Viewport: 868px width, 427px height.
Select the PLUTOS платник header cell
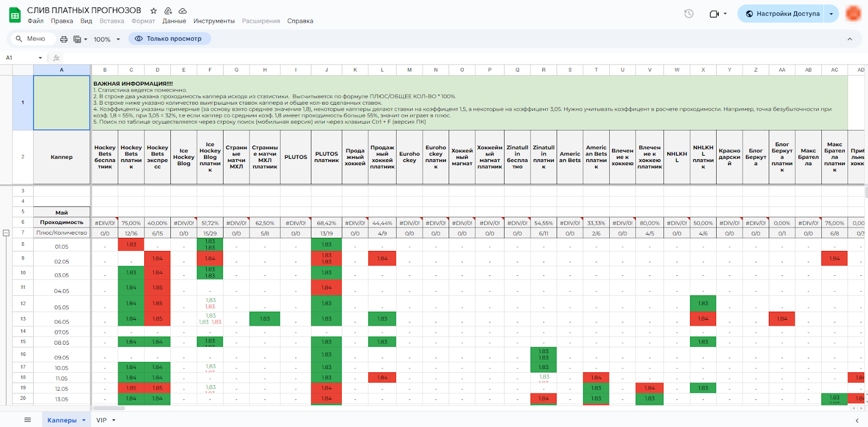(327, 157)
